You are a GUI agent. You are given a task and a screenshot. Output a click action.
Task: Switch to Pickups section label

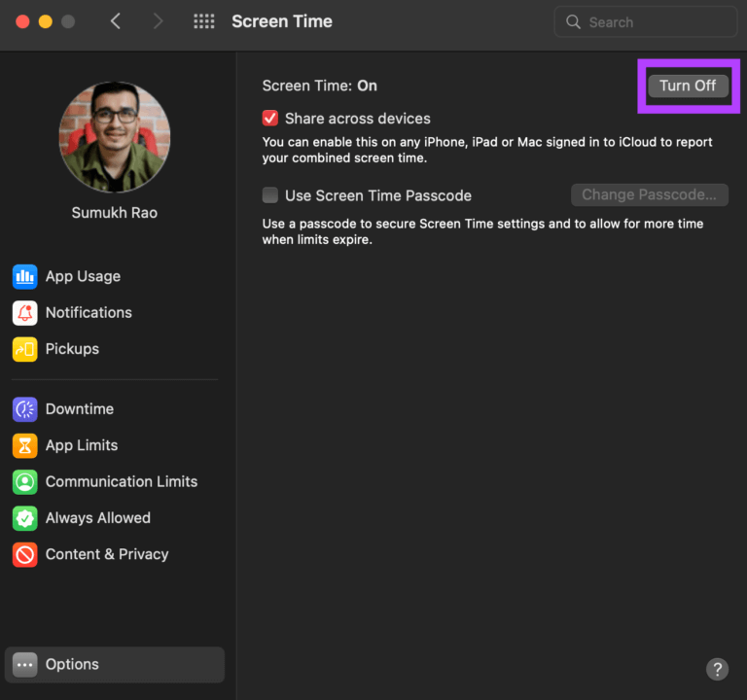(x=72, y=349)
